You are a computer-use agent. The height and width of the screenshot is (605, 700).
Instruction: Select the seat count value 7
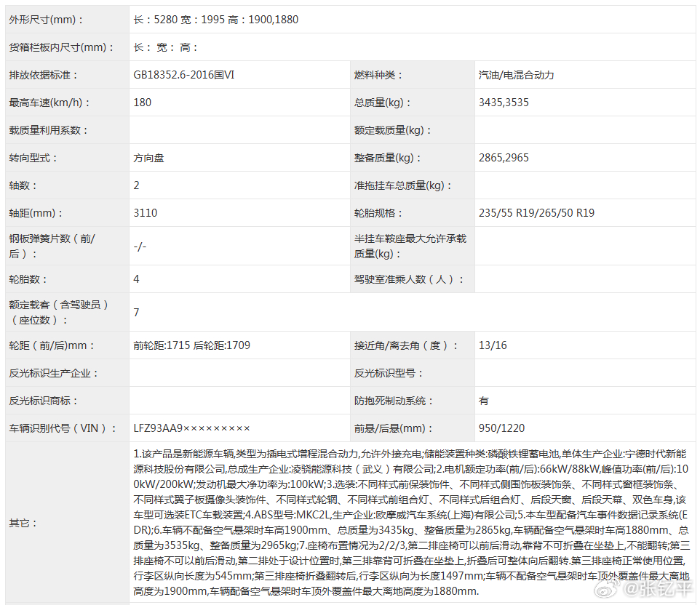click(x=136, y=312)
